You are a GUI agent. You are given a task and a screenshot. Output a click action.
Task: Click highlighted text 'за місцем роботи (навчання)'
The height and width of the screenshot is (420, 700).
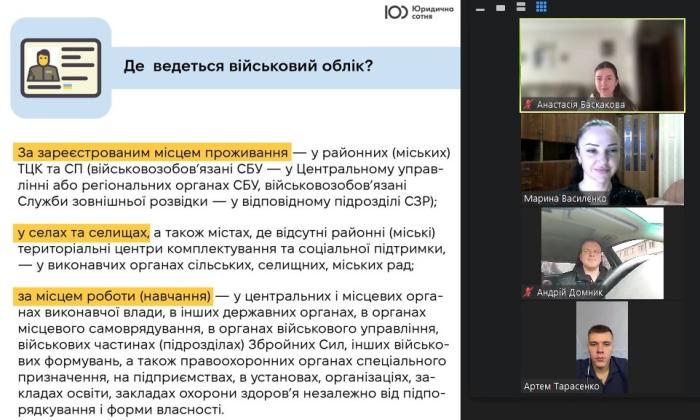115,297
